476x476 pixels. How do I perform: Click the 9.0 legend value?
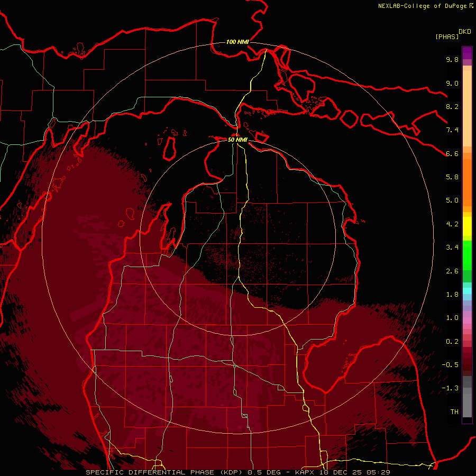click(x=452, y=83)
